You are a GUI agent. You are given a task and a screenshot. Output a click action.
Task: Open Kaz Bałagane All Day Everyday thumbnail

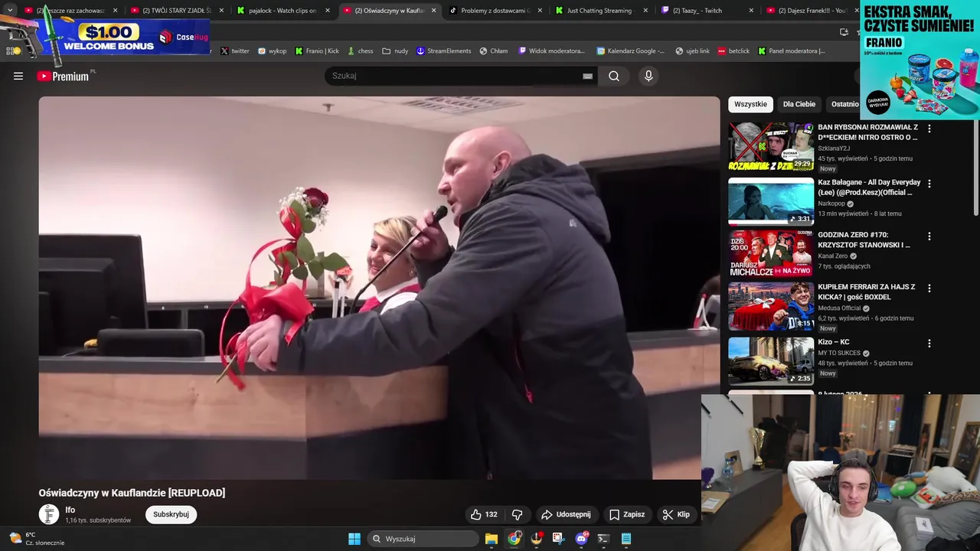click(771, 202)
